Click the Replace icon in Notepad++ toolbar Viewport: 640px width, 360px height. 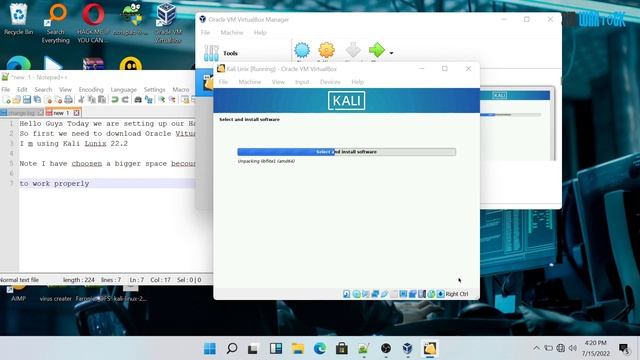pyautogui.click(x=149, y=100)
